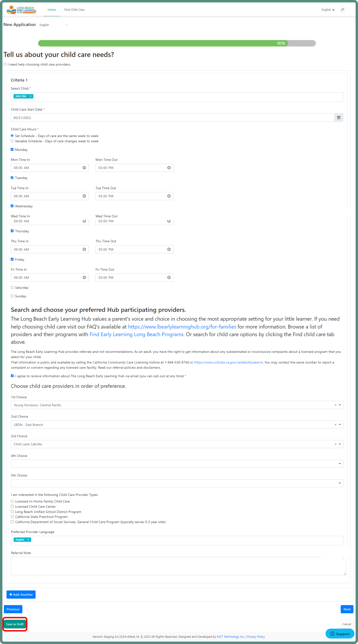Click Fri Time Out field
This screenshot has width=358, height=644.
pyautogui.click(x=134, y=277)
